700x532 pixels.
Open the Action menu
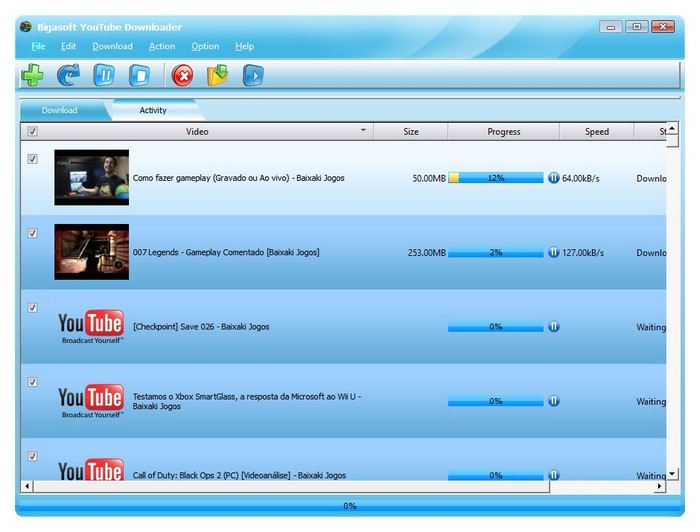[x=162, y=46]
